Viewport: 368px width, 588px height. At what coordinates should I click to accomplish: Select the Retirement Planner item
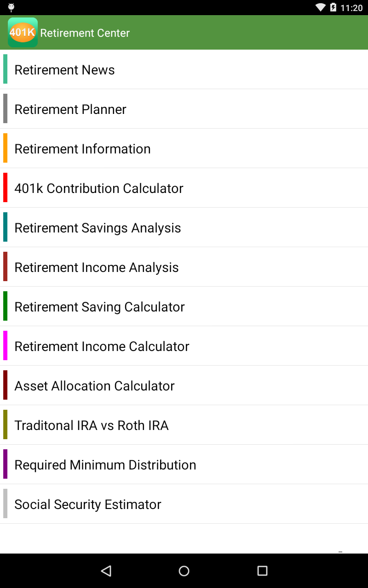tap(70, 109)
